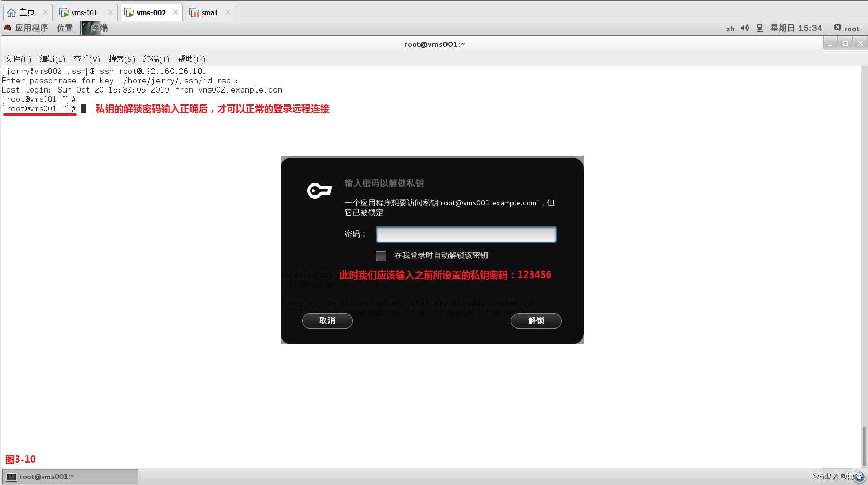Click the 密码 password input field
Image resolution: width=868 pixels, height=485 pixels.
(x=465, y=234)
